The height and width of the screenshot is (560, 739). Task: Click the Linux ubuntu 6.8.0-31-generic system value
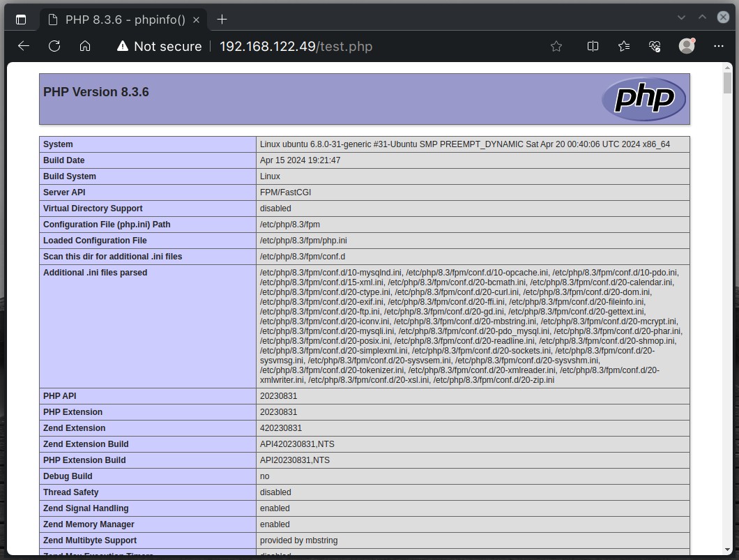click(x=465, y=144)
